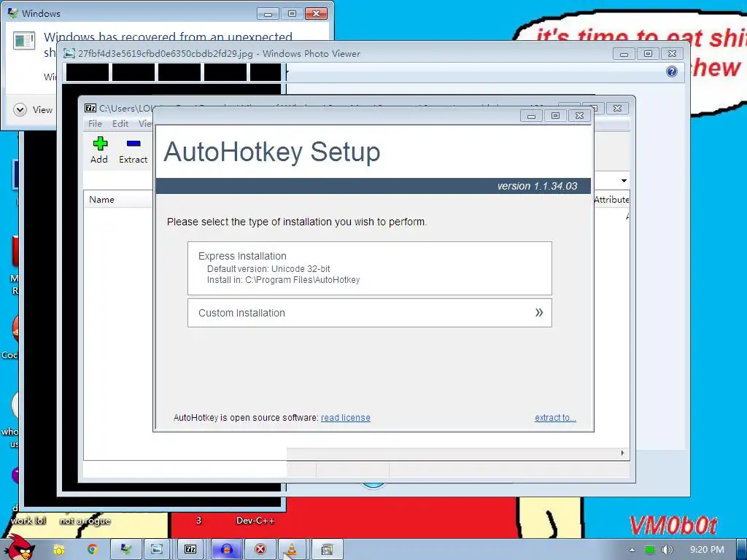Expand View details in Windows dialog
The width and height of the screenshot is (747, 560).
[20, 110]
